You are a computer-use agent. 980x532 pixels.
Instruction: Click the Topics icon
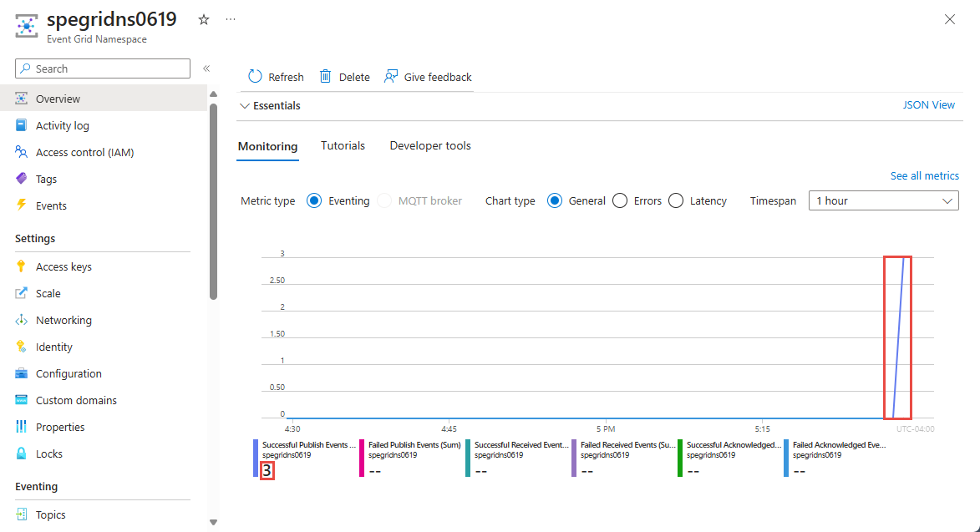click(21, 514)
